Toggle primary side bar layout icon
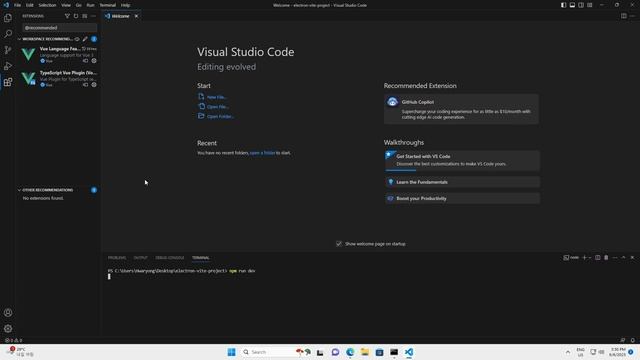 pyautogui.click(x=563, y=5)
